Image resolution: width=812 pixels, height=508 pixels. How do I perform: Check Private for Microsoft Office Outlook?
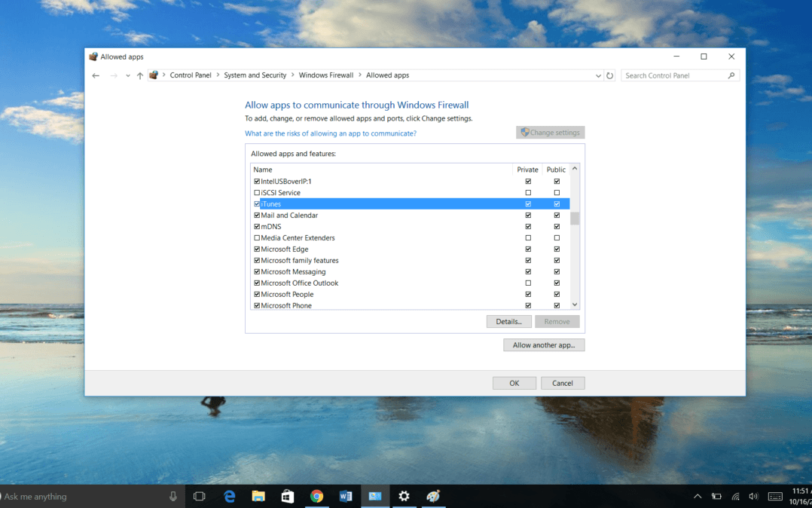pos(528,283)
